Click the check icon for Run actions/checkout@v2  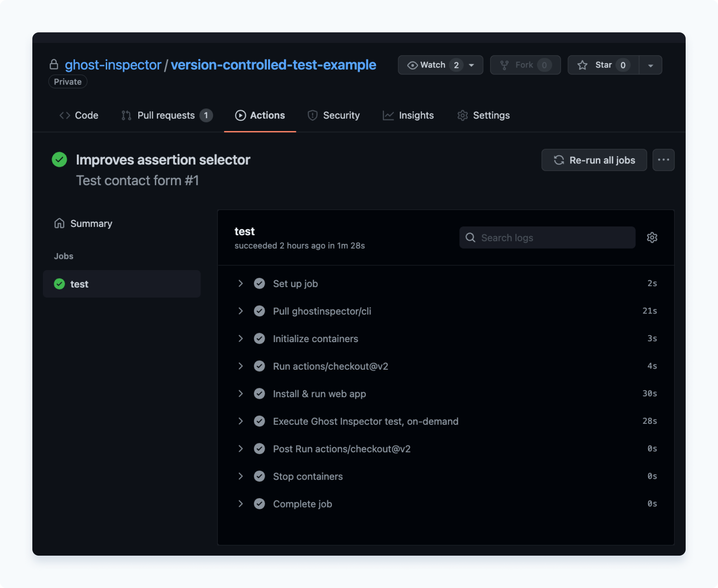pos(260,366)
